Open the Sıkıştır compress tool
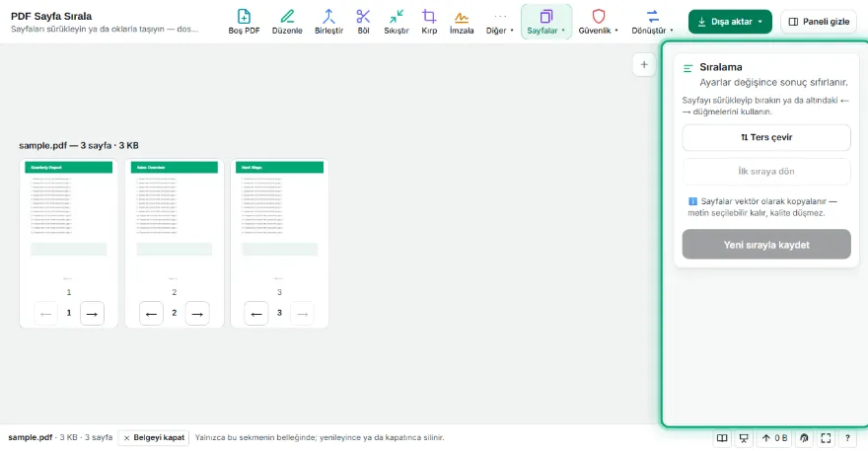This screenshot has width=868, height=451. [397, 22]
